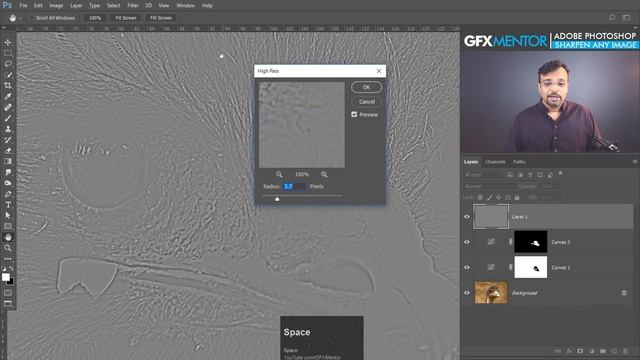The height and width of the screenshot is (360, 640).
Task: Select the Clone Stamp tool
Action: click(8, 129)
